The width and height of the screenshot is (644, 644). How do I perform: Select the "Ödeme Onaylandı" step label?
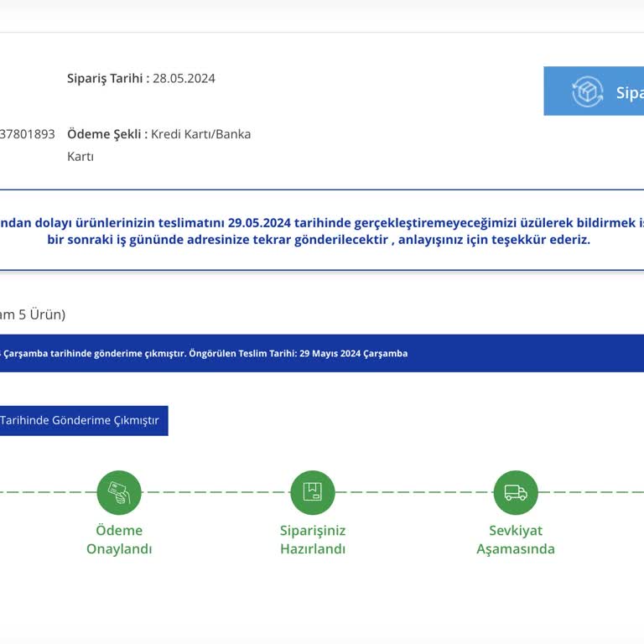click(119, 540)
